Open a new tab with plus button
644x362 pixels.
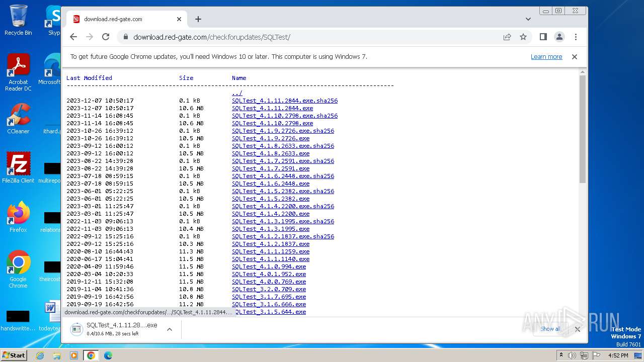(x=198, y=19)
